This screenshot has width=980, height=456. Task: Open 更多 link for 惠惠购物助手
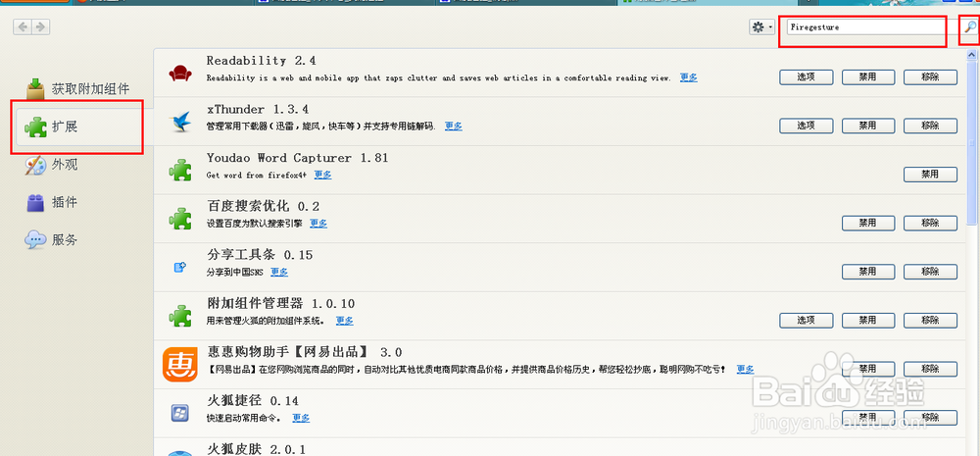pos(746,369)
